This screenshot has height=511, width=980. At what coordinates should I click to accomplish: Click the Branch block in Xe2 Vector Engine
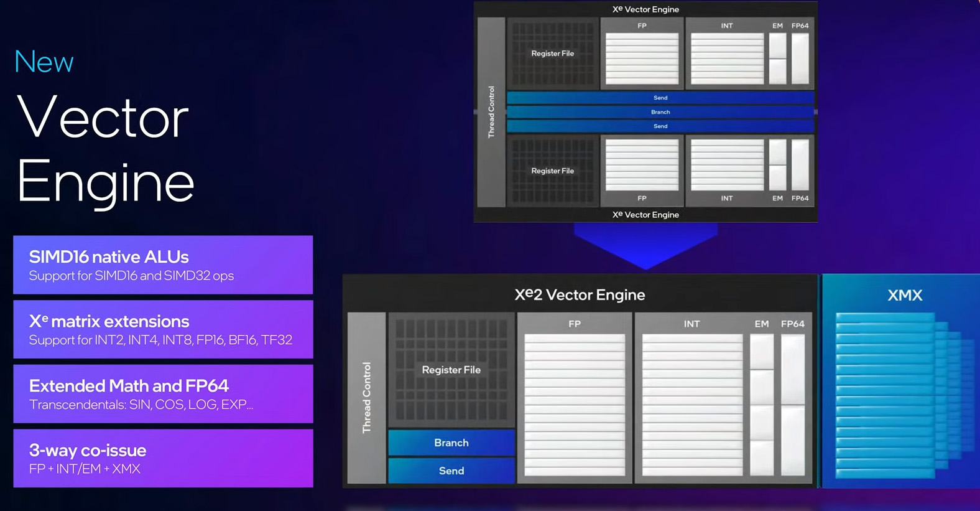coord(451,443)
